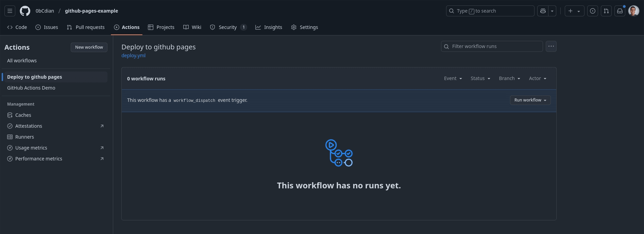644x234 pixels.
Task: Switch to the Code tab
Action: (x=17, y=27)
